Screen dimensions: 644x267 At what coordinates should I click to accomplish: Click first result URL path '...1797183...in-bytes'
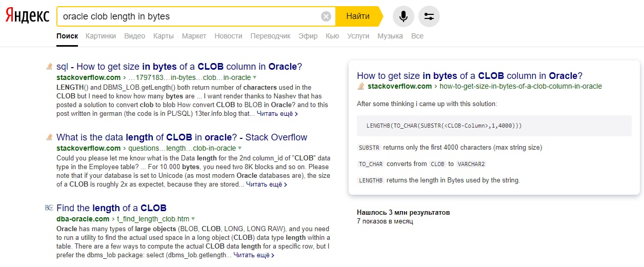point(189,77)
